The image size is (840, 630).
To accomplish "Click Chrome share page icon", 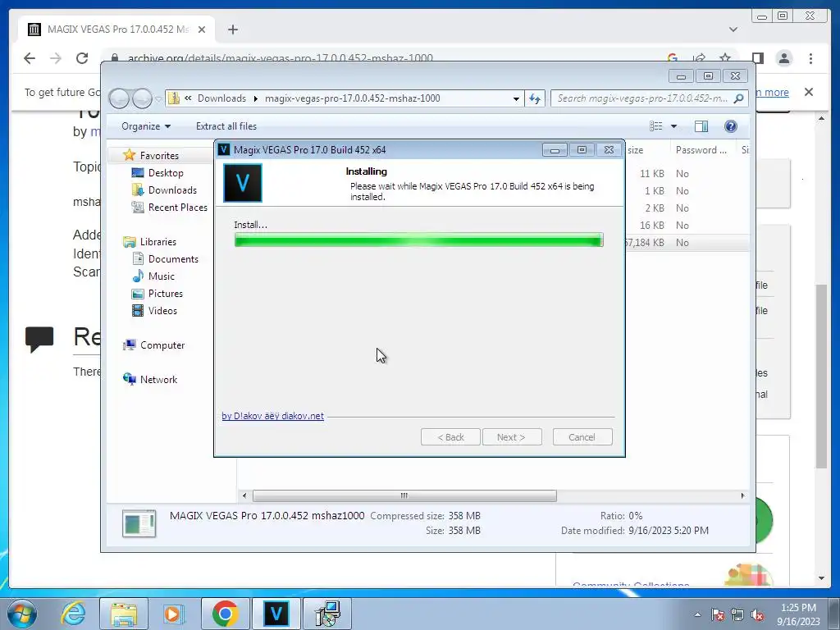I will (x=699, y=58).
